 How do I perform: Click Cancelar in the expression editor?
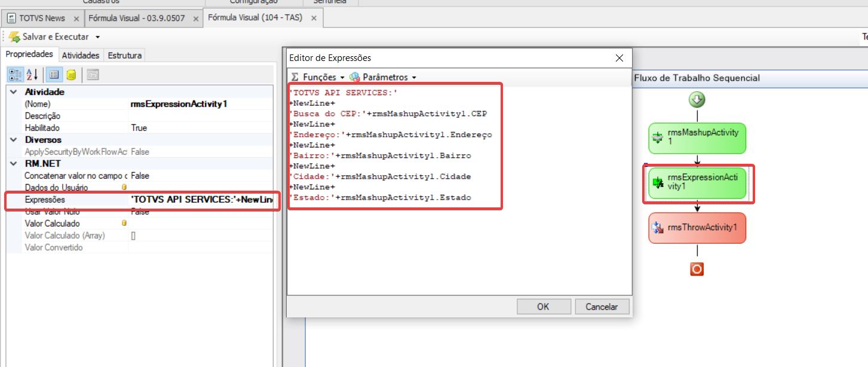point(602,307)
